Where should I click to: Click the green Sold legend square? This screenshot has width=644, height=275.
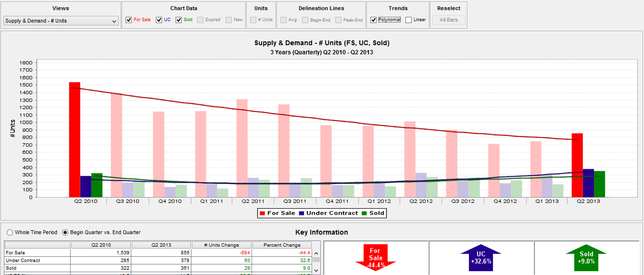pyautogui.click(x=364, y=213)
